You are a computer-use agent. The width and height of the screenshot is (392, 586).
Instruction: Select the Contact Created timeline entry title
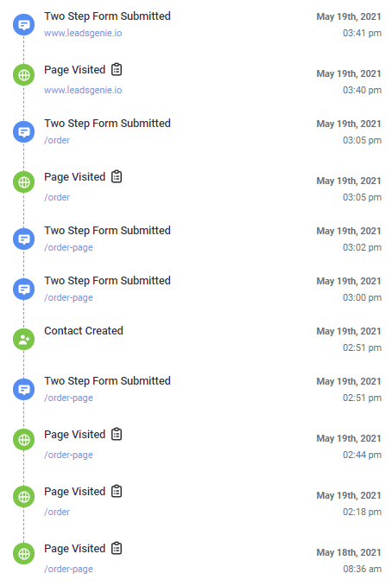[84, 331]
